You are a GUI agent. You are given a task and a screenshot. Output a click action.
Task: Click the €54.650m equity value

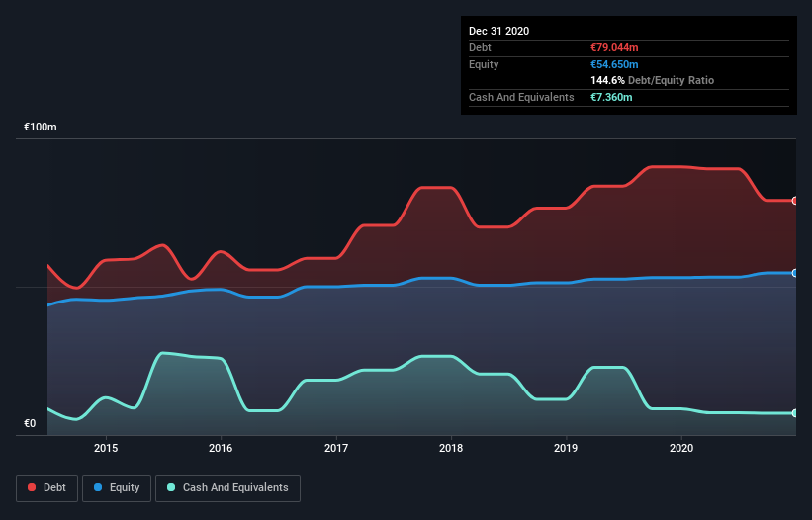615,64
